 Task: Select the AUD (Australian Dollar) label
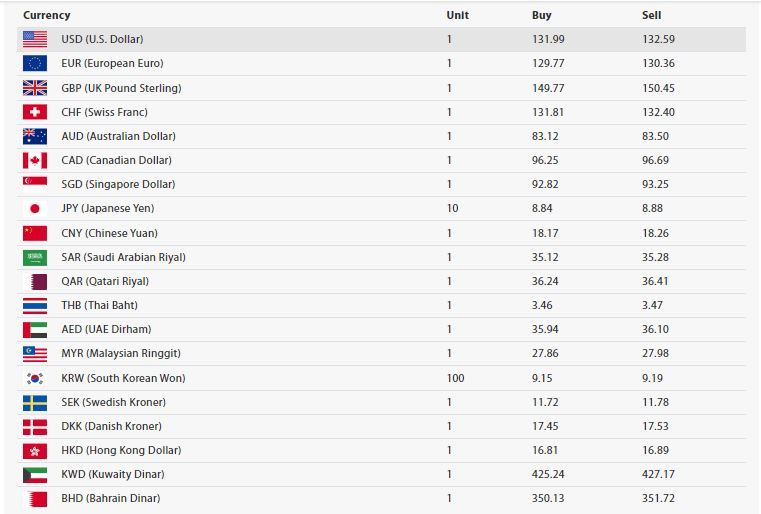tap(118, 136)
